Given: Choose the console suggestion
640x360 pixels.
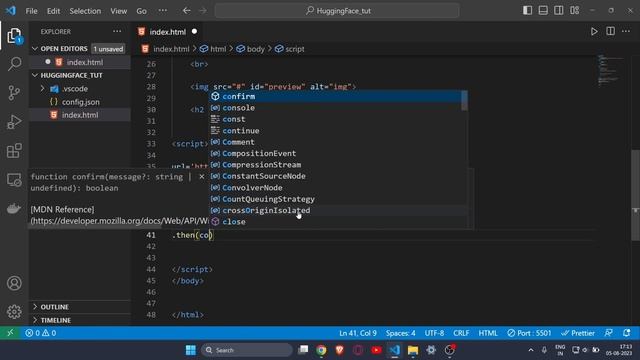Looking at the screenshot, I should 338,108.
